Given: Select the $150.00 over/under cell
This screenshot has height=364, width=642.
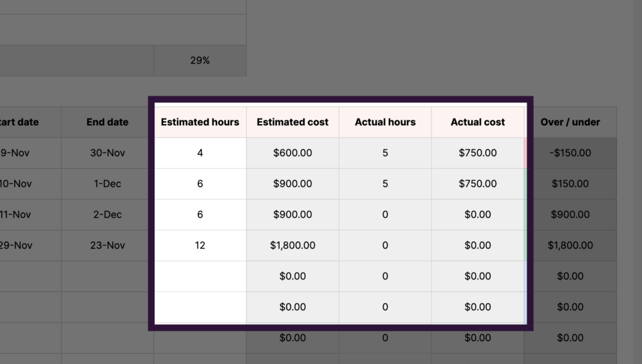Looking at the screenshot, I should point(570,184).
